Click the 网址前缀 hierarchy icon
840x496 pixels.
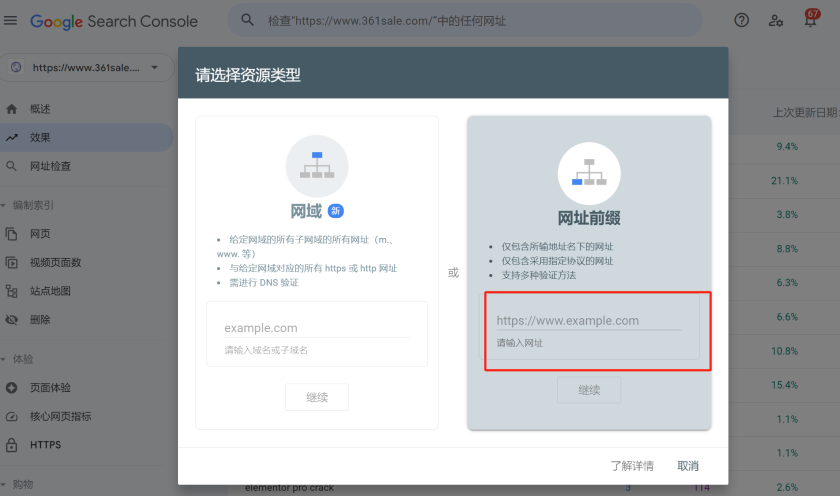click(589, 174)
